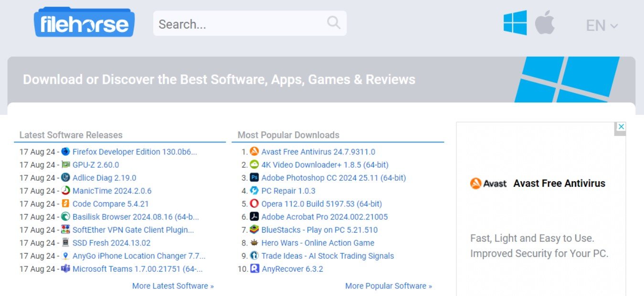644x296 pixels.
Task: Click the magnifier search icon
Action: (334, 22)
